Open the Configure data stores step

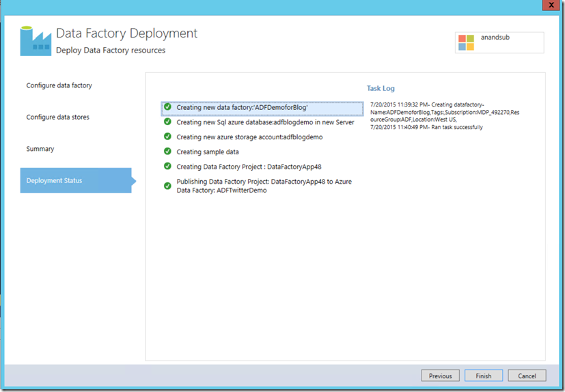point(57,117)
